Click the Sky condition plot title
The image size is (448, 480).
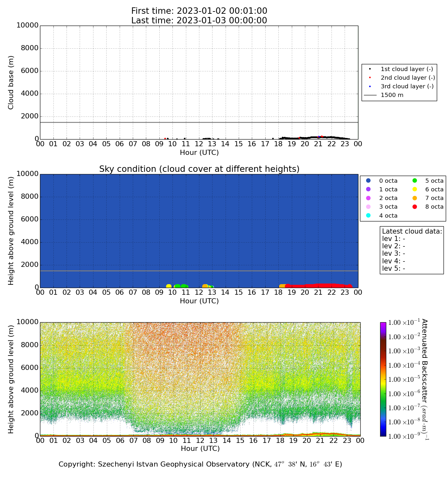[199, 169]
